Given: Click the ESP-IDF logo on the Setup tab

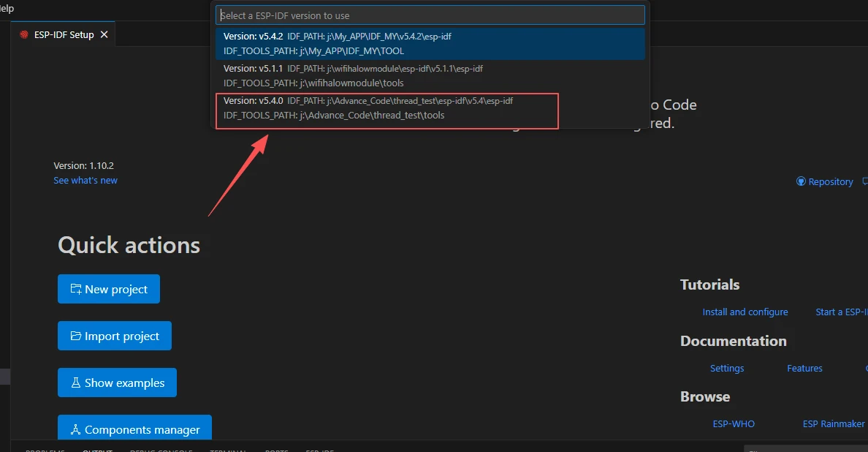Looking at the screenshot, I should (x=24, y=35).
